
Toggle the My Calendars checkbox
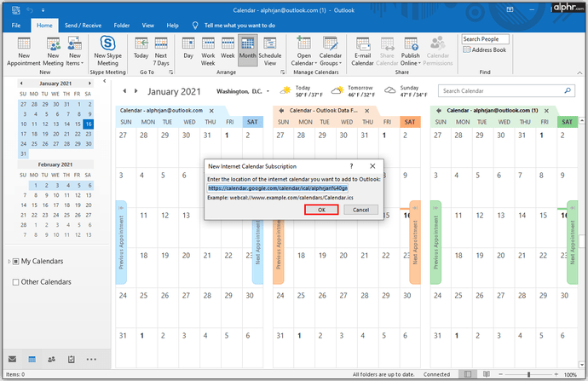[x=15, y=262]
